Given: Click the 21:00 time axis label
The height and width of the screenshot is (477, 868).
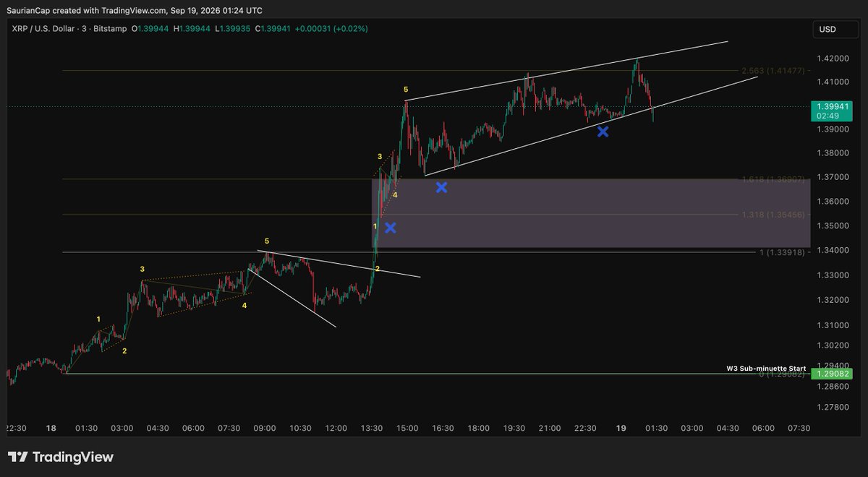Looking at the screenshot, I should click(x=550, y=429).
